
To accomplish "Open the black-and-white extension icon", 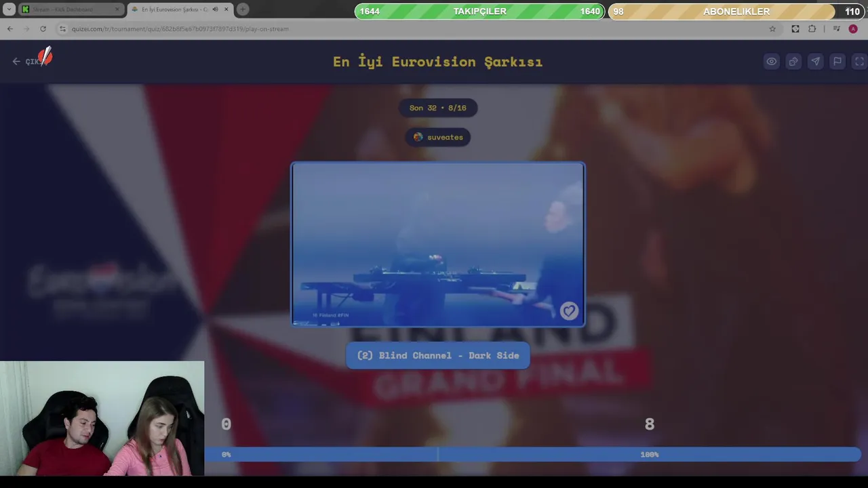I will pos(795,28).
